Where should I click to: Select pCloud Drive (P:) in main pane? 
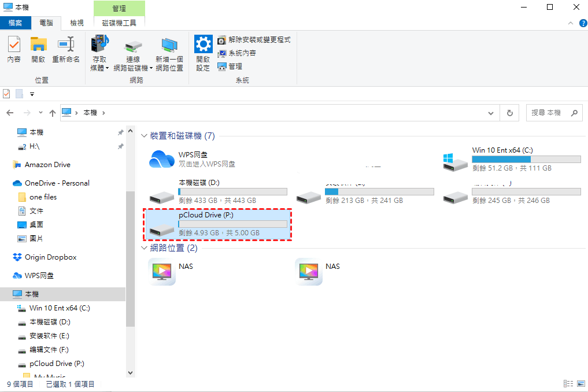point(218,224)
